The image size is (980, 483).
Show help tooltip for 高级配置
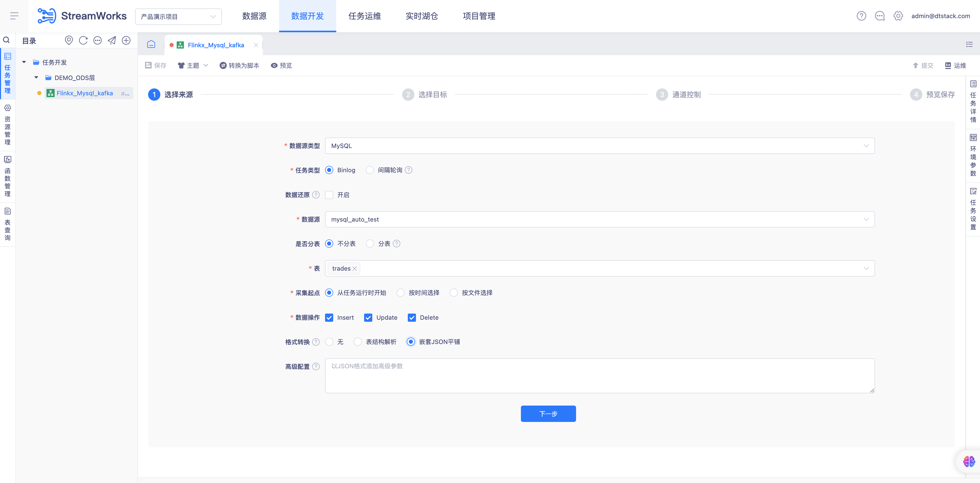coord(316,366)
